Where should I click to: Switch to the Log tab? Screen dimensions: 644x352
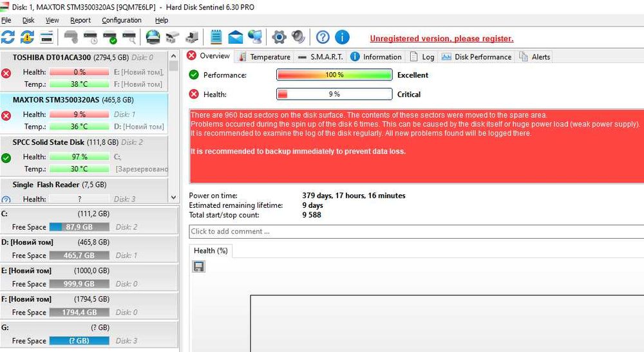422,57
